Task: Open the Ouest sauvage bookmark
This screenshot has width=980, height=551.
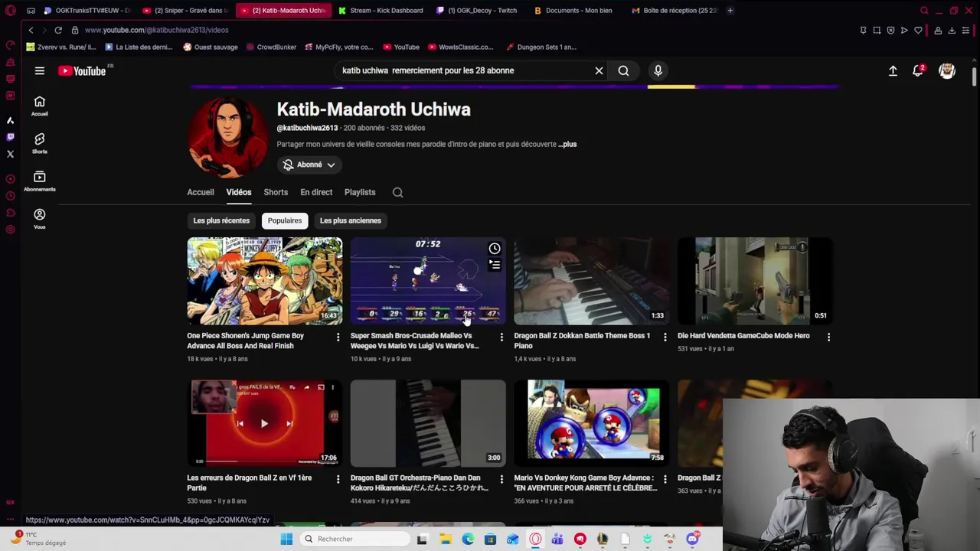Action: coord(210,47)
